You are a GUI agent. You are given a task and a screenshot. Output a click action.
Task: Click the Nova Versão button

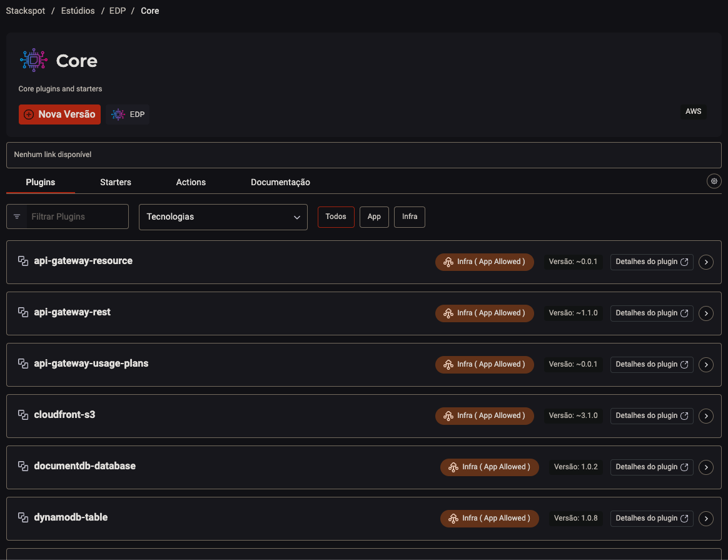(59, 115)
